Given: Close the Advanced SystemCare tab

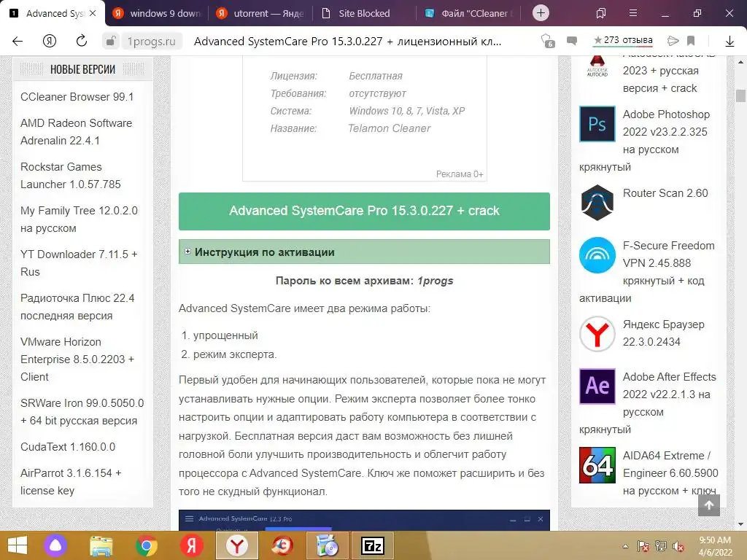Looking at the screenshot, I should coord(93,13).
